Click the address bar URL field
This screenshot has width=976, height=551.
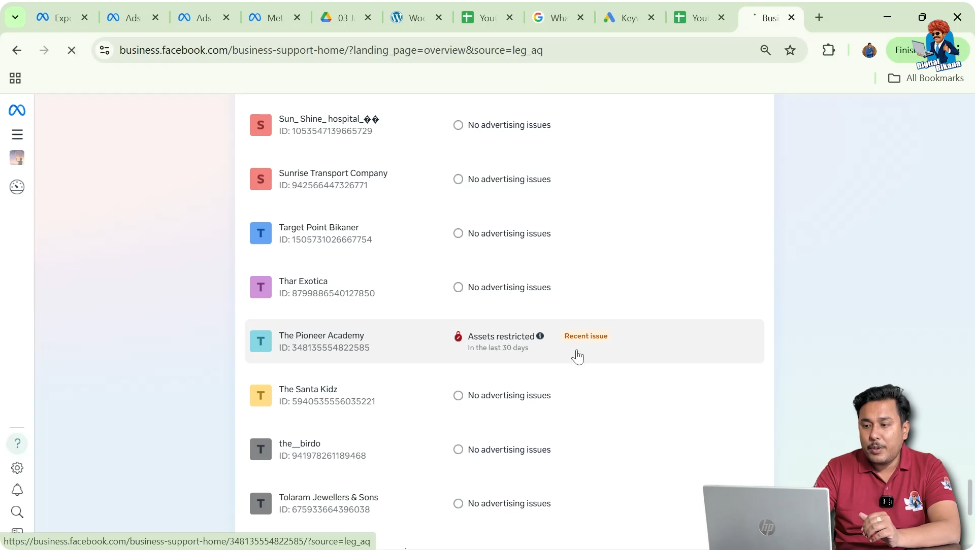coord(429,50)
